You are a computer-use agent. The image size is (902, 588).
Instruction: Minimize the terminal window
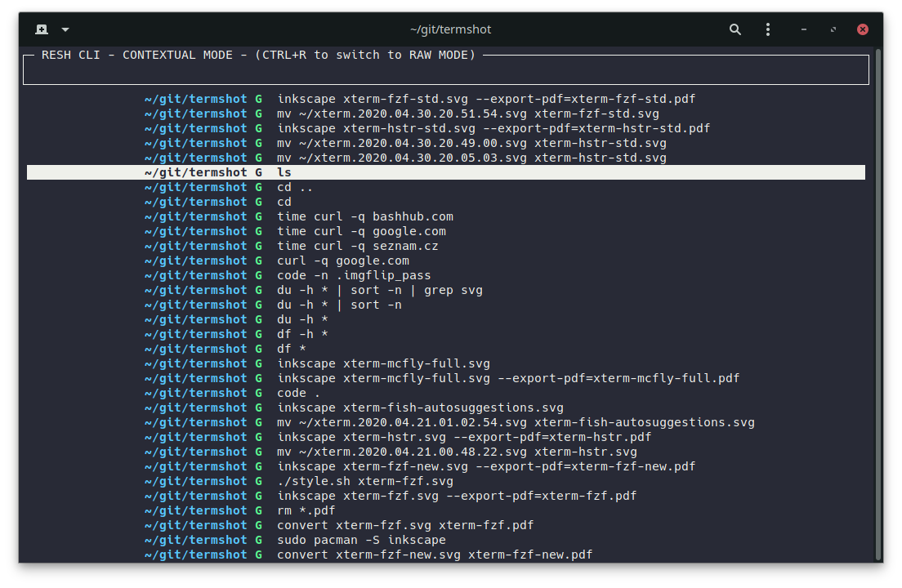coord(804,29)
